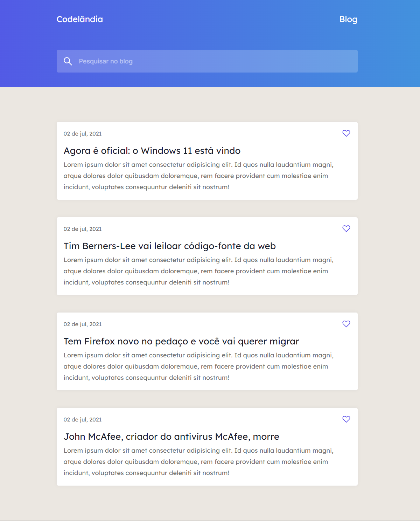Open the Blog navigation item

[348, 19]
